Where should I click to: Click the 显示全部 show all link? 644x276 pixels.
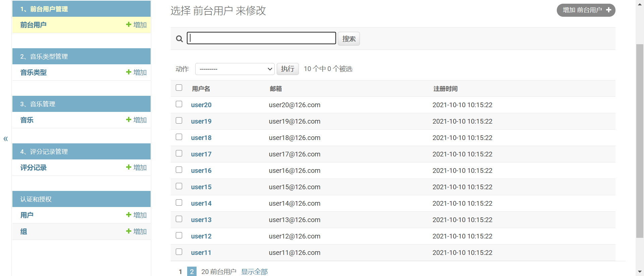tap(254, 272)
